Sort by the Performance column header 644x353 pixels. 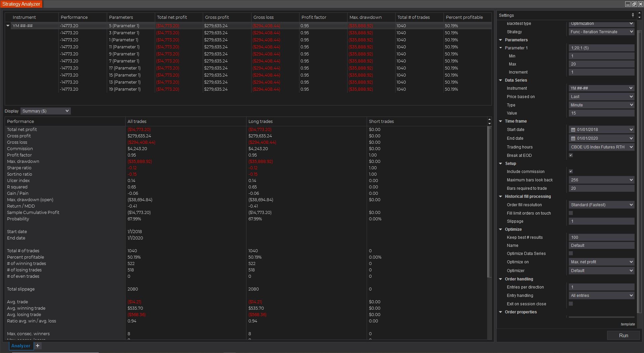point(82,17)
